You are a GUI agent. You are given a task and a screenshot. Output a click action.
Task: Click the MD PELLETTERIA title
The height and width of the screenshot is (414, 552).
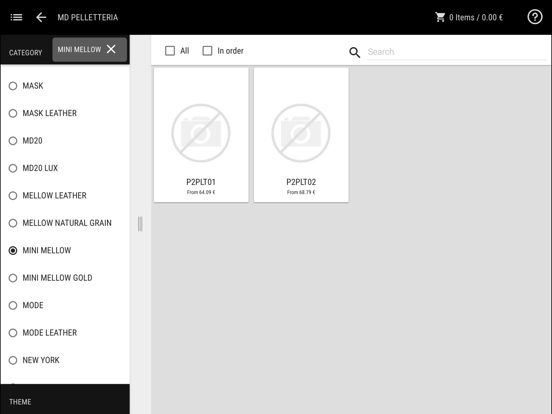tap(88, 18)
